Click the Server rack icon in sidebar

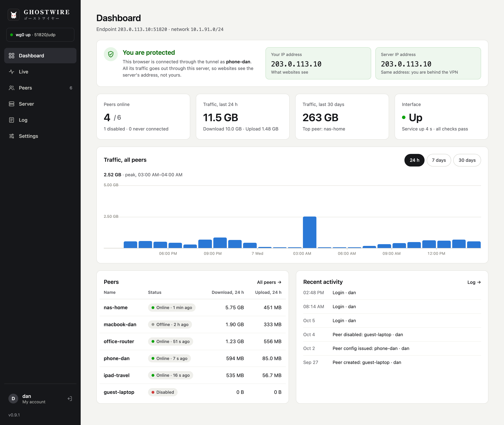click(x=12, y=104)
